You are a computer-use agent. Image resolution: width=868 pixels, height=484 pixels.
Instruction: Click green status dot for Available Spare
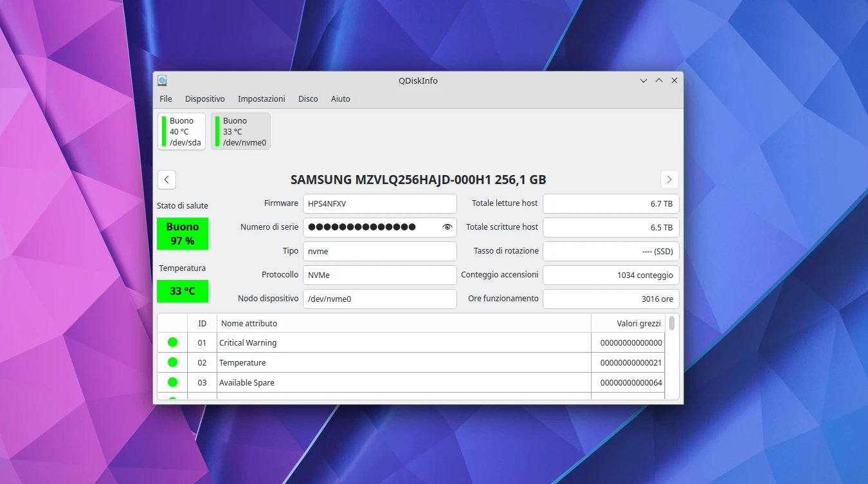(172, 382)
